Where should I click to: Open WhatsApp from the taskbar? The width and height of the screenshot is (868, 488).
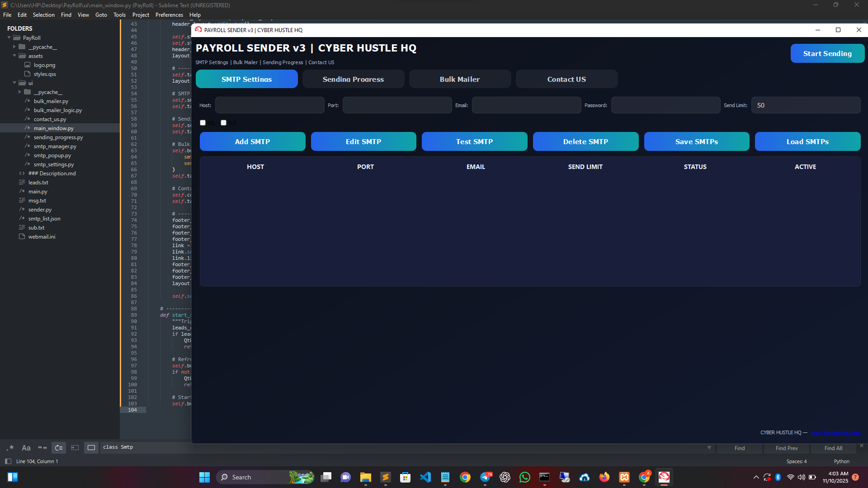[x=525, y=477]
